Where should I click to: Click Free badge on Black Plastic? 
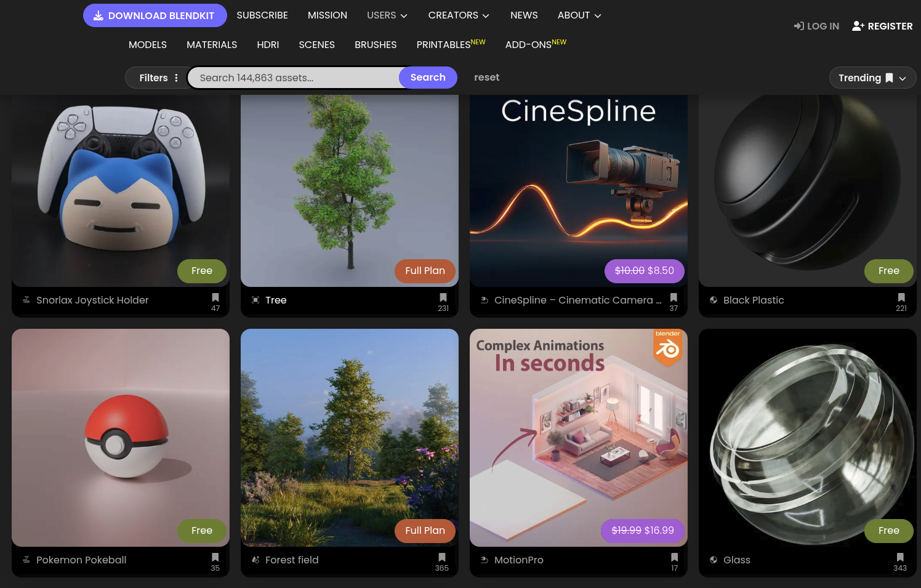[x=889, y=271]
